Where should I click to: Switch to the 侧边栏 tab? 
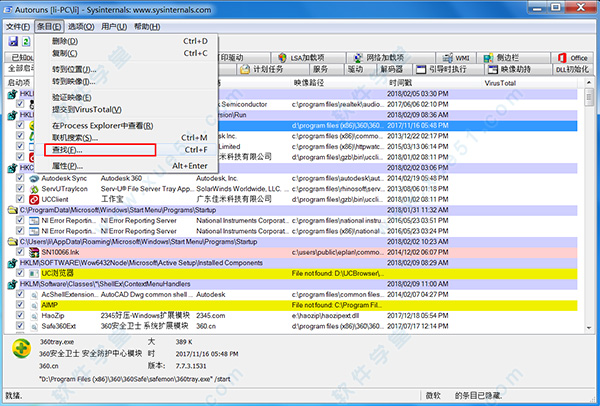(514, 58)
